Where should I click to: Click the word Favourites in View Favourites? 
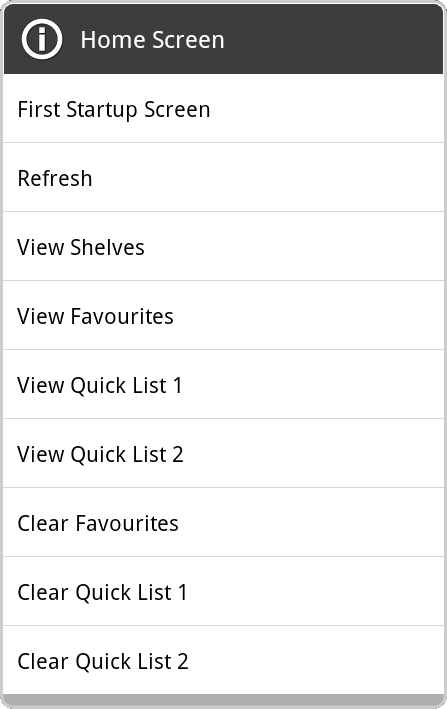(122, 316)
